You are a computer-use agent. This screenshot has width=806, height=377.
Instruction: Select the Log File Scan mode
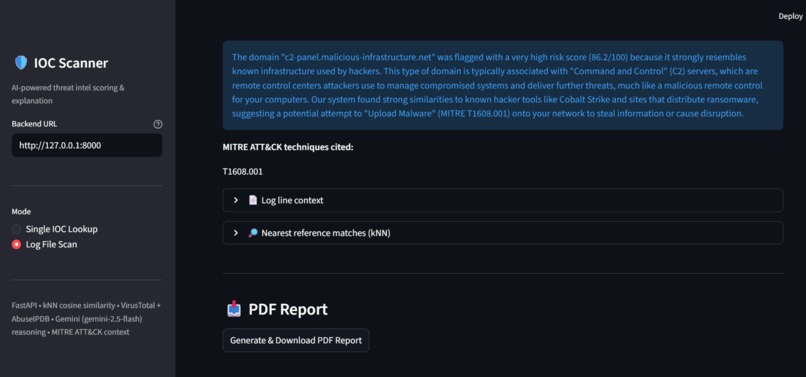(x=45, y=245)
